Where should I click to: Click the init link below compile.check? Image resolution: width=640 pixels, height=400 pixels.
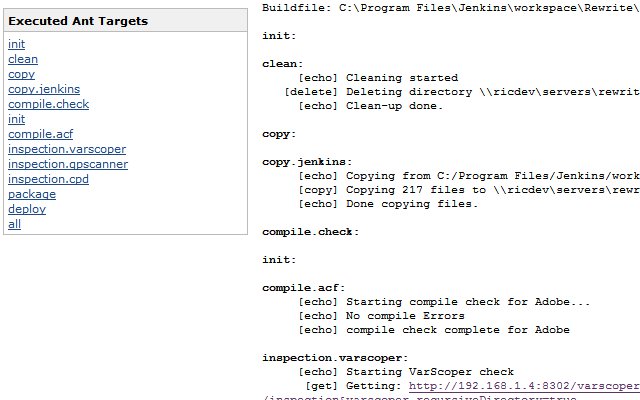[x=16, y=119]
